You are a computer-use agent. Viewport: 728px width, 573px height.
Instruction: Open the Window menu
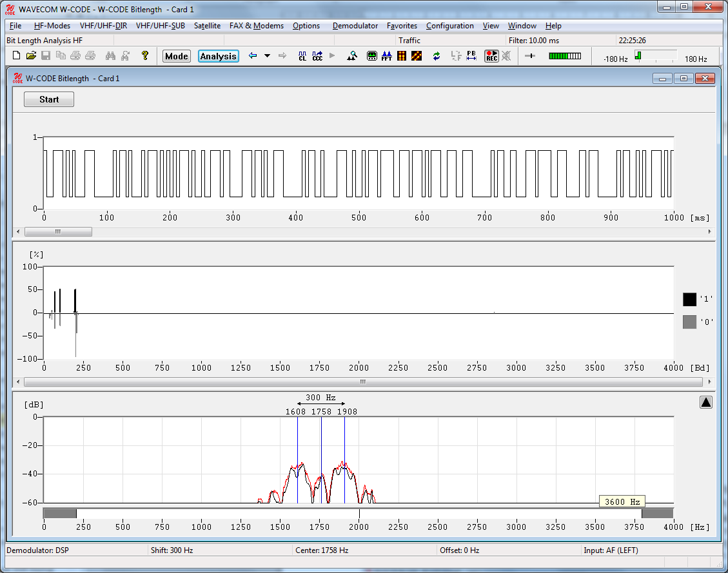click(x=522, y=26)
